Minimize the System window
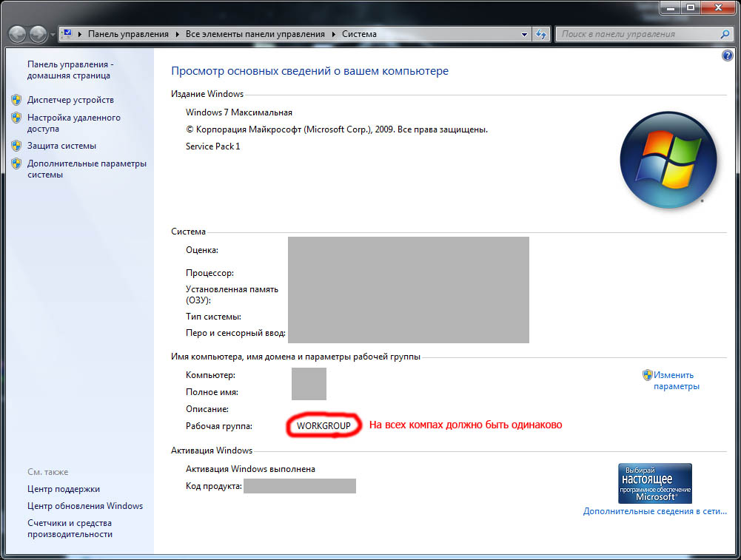 [670, 7]
